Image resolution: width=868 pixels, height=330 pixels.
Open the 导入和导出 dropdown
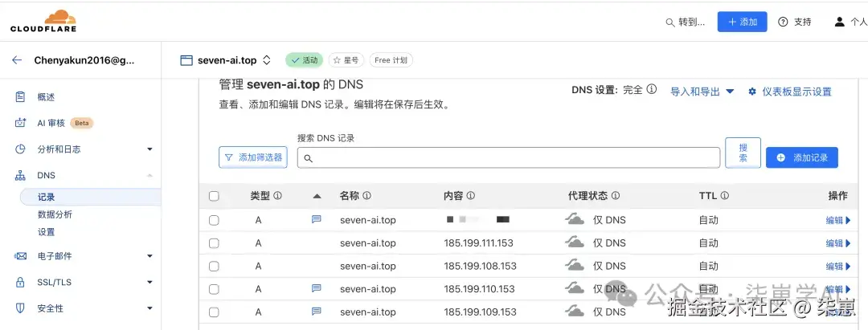(702, 92)
